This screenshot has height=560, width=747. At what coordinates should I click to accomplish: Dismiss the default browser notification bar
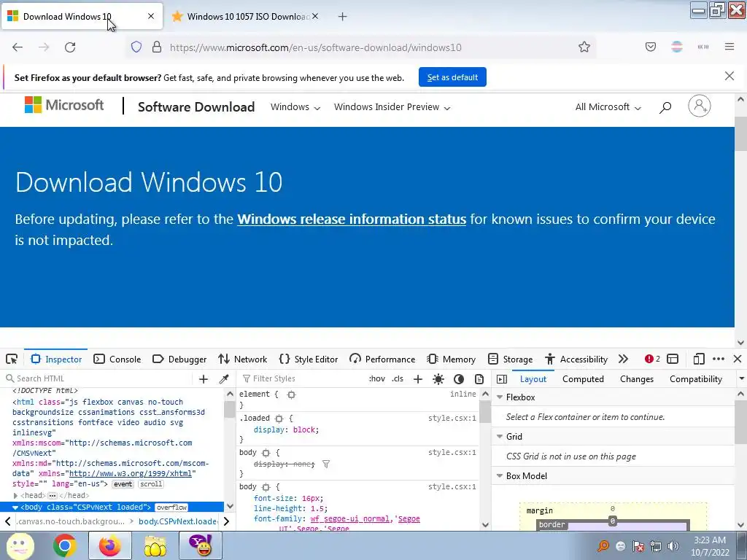[x=729, y=76]
